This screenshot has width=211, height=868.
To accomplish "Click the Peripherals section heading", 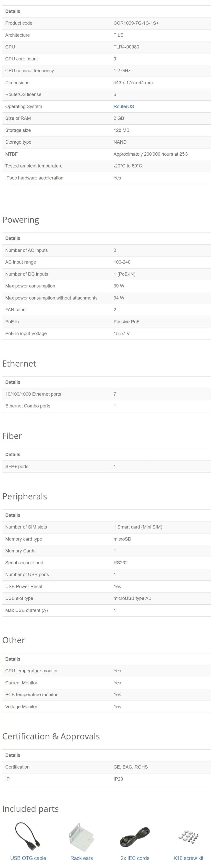I will 25,497.
